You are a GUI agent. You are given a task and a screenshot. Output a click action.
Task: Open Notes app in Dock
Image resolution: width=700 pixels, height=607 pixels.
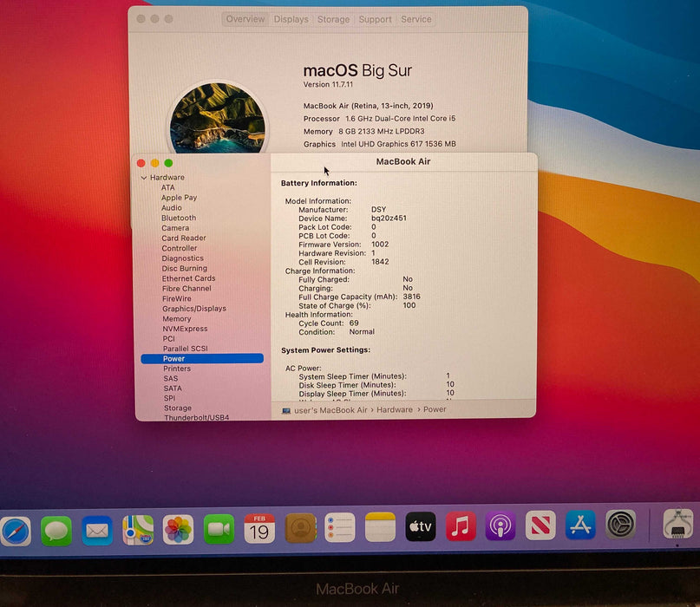(380, 527)
